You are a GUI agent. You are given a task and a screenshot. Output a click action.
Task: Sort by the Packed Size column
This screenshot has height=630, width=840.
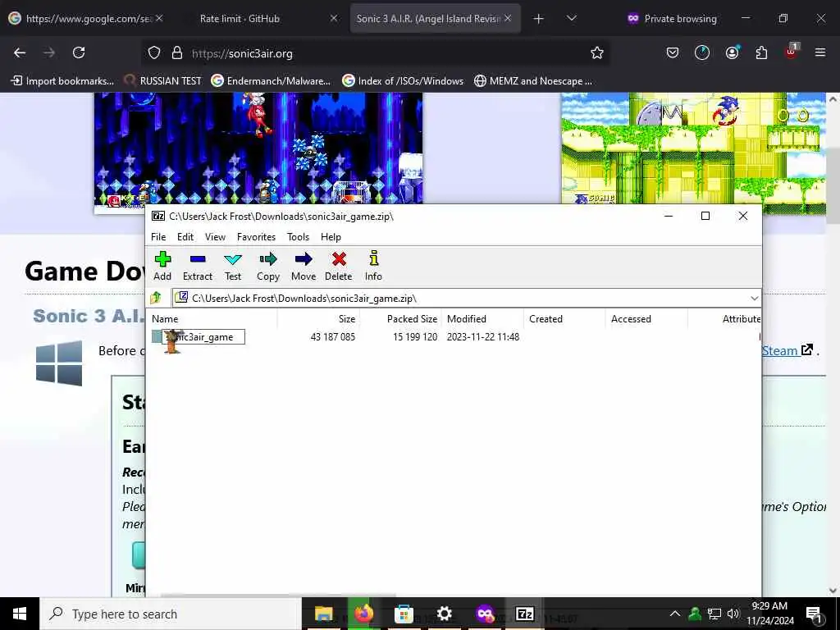pos(400,319)
